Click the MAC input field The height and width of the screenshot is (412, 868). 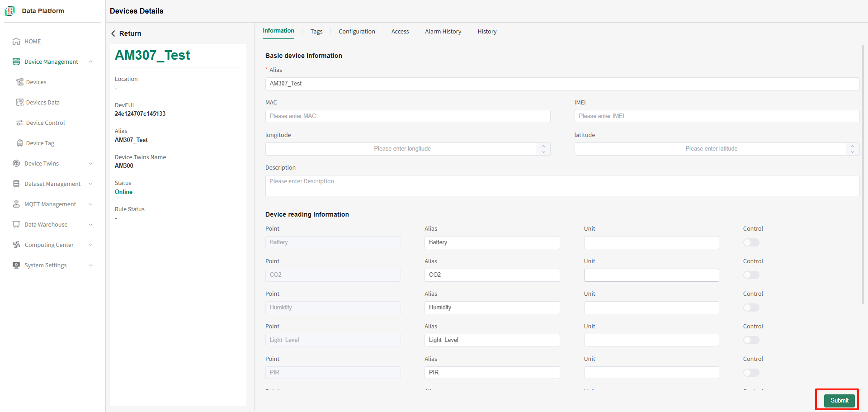tap(408, 116)
